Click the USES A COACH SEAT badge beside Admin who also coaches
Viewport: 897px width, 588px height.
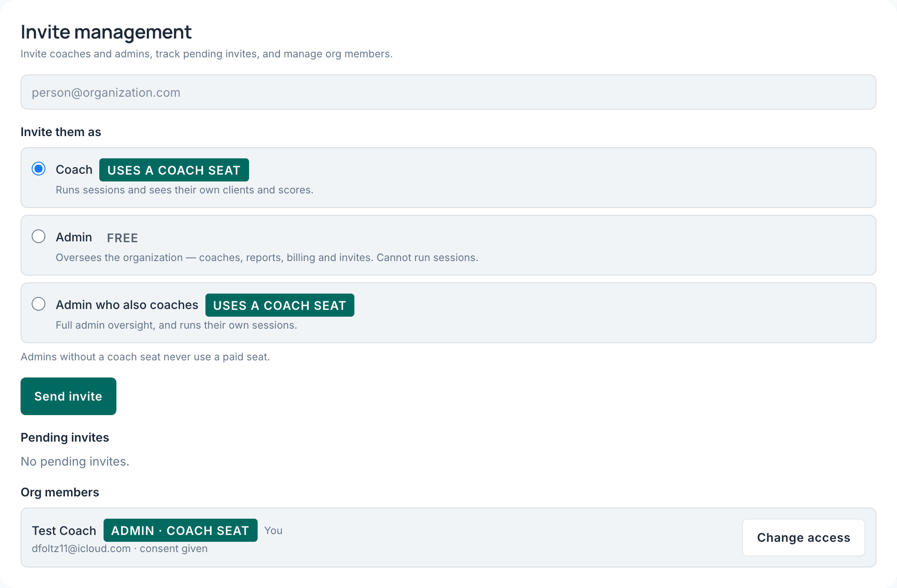click(279, 305)
